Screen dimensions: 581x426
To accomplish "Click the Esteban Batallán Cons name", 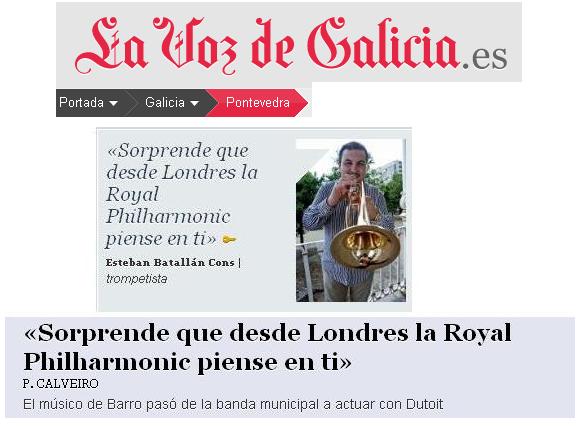I will point(170,262).
